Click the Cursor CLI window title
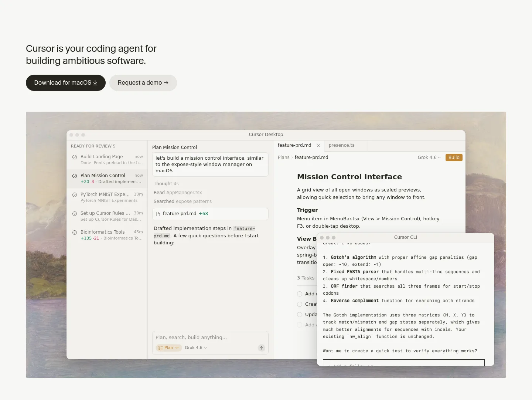Screen dimensions: 532x400 [x=406, y=237]
